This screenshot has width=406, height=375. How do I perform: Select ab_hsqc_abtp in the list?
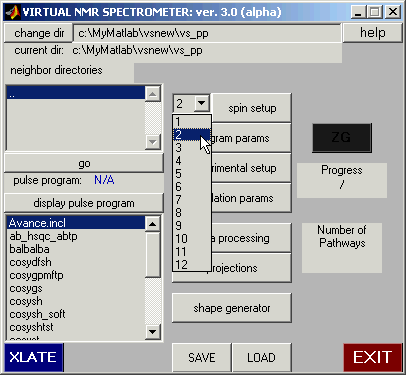click(76, 236)
